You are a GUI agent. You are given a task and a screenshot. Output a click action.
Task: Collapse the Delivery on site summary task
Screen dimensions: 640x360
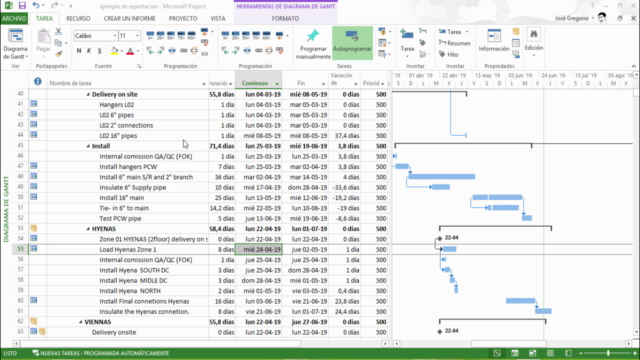tap(88, 94)
